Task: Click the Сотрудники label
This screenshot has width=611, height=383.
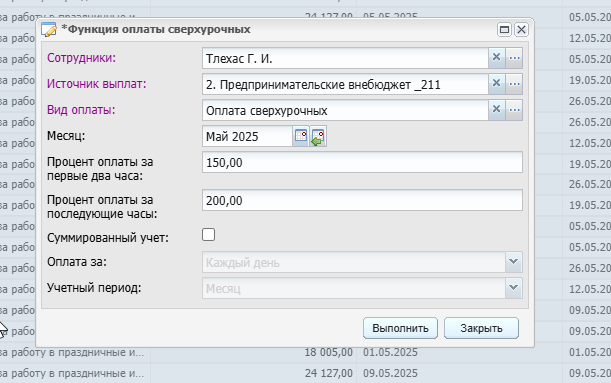Action: [81, 58]
